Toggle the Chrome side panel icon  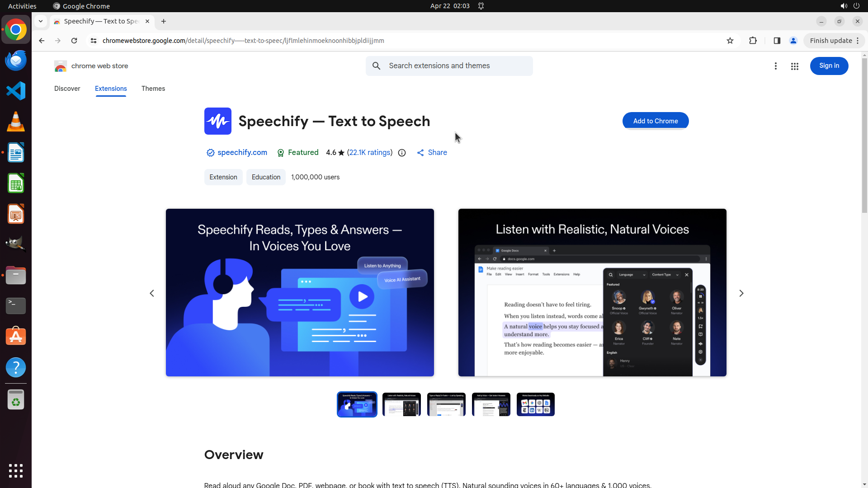point(777,41)
